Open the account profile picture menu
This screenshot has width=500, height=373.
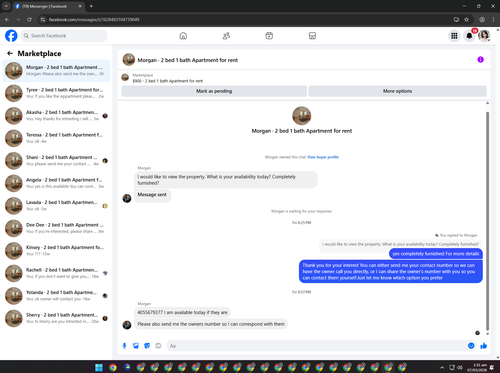pos(484,36)
